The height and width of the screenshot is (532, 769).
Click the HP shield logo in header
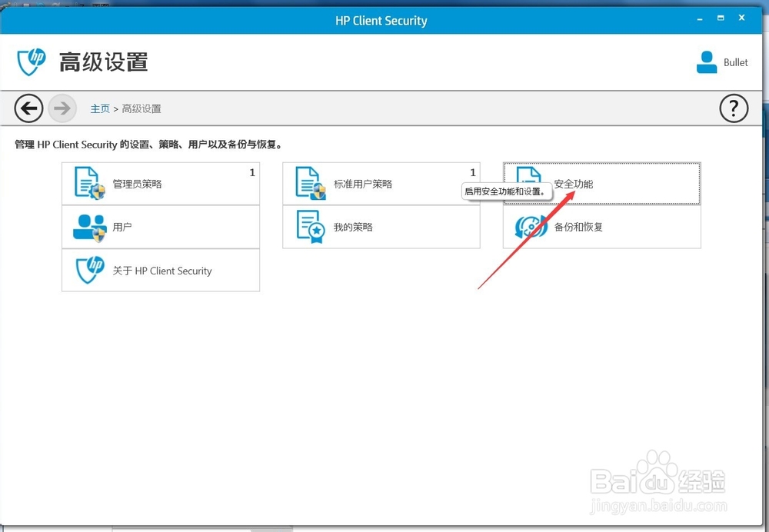pyautogui.click(x=31, y=62)
